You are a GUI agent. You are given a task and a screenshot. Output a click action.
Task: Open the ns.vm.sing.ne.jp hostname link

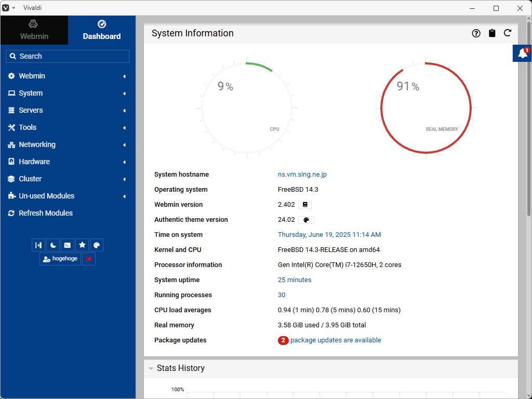302,175
